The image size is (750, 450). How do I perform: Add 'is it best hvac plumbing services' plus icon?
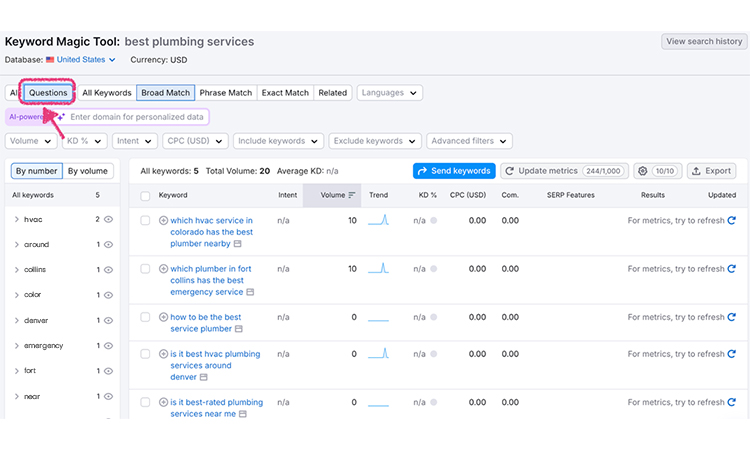pyautogui.click(x=163, y=354)
